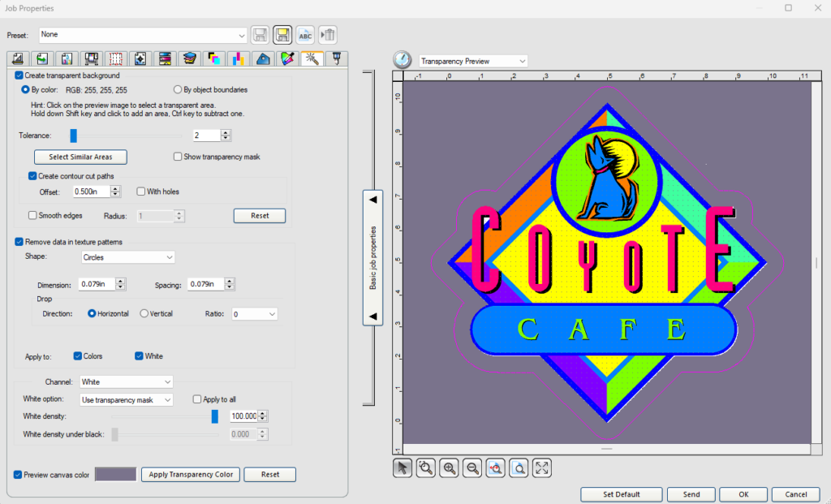Open the layout tab with ruler page icon

pos(18,58)
